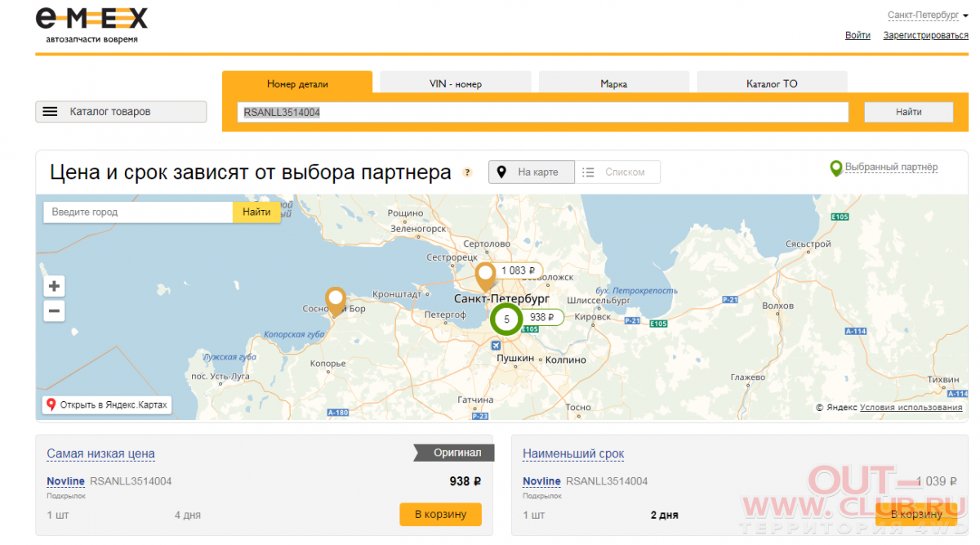This screenshot has width=980, height=545.
Task: Click the Зарегистрироваться link
Action: pyautogui.click(x=925, y=35)
